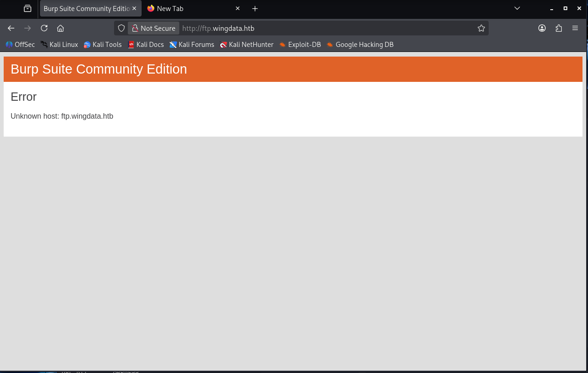588x373 pixels.
Task: Close the New Tab tab
Action: click(x=238, y=8)
